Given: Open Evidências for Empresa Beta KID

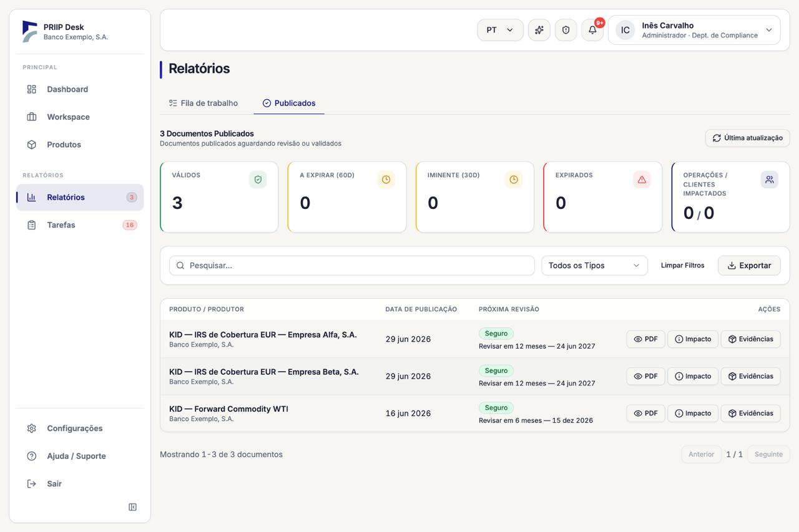Looking at the screenshot, I should (x=751, y=376).
